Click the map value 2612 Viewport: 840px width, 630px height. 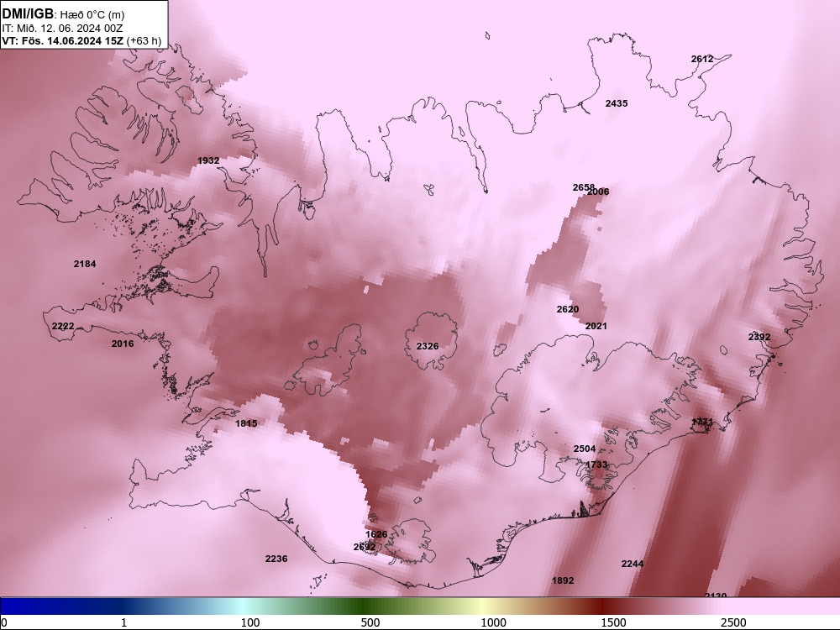[x=701, y=59]
